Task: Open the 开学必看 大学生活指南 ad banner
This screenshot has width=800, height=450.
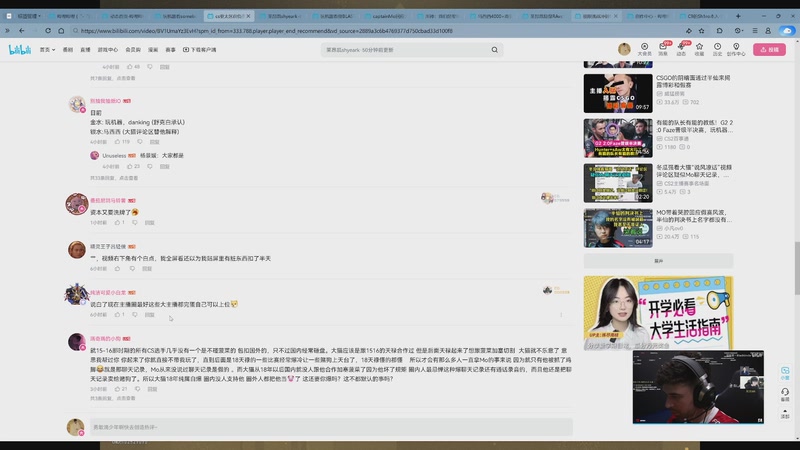Action: [x=658, y=312]
